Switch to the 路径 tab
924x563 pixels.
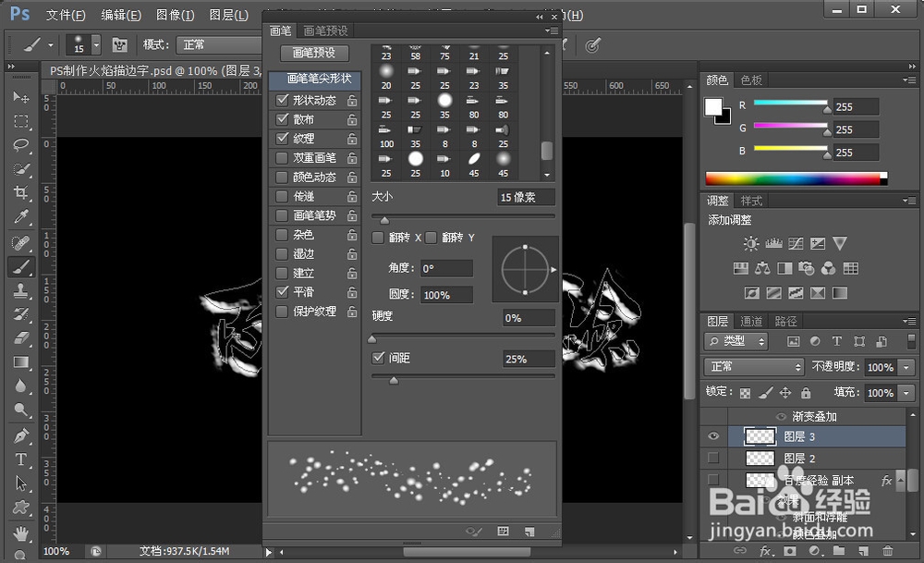pos(785,322)
